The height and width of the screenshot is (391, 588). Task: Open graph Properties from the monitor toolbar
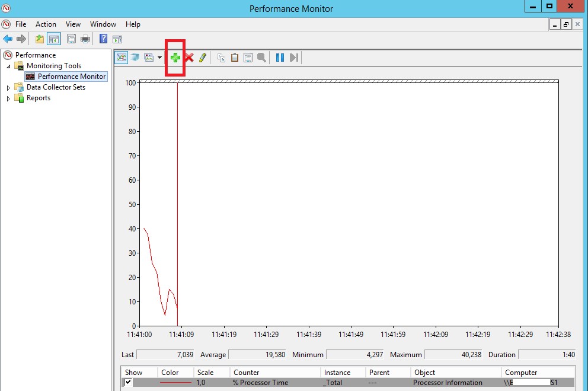(248, 58)
